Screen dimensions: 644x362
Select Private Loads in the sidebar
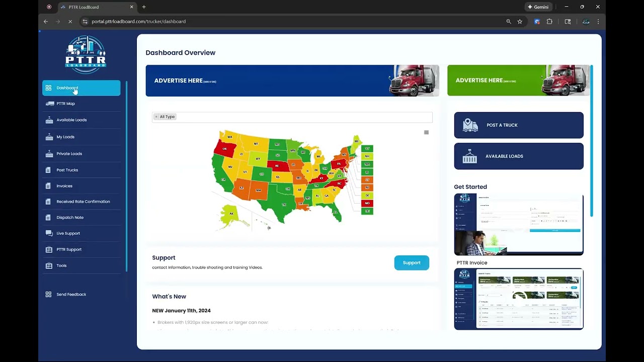(82, 154)
